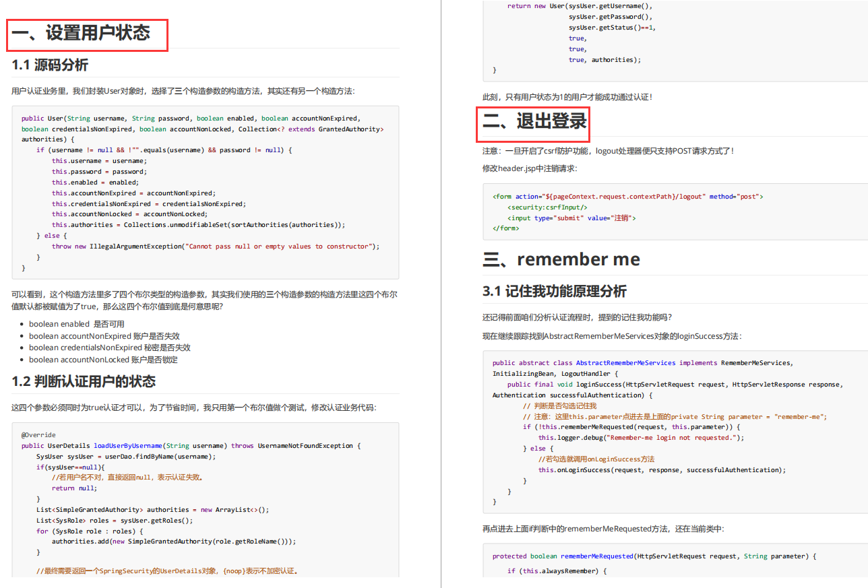Click the if (this.alwaysRemember) code line
Viewport: 868px width, 588px height.
557,571
